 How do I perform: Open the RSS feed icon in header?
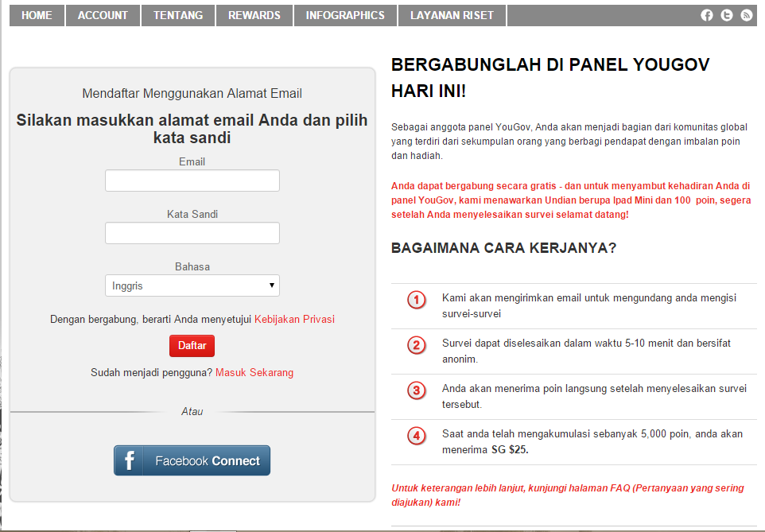click(x=747, y=15)
